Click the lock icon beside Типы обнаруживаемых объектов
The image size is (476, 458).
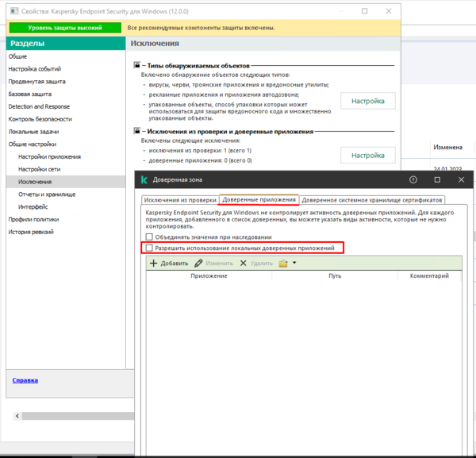(136, 66)
